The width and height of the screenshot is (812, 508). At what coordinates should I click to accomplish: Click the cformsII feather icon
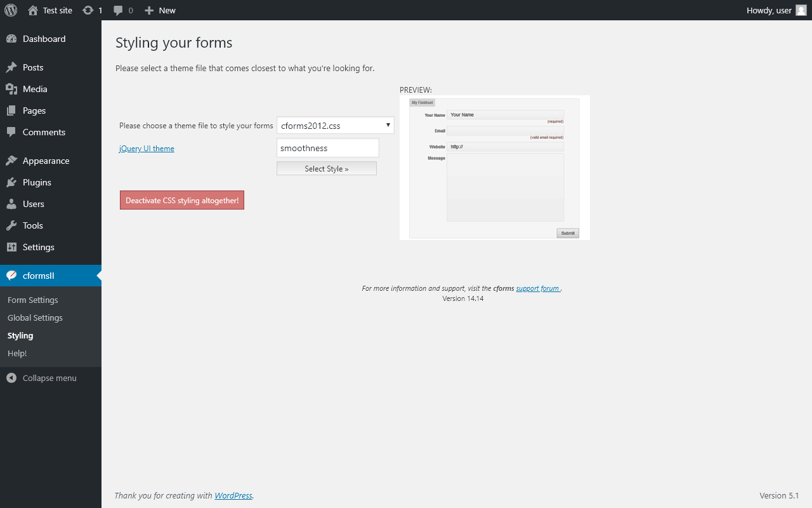click(x=11, y=276)
